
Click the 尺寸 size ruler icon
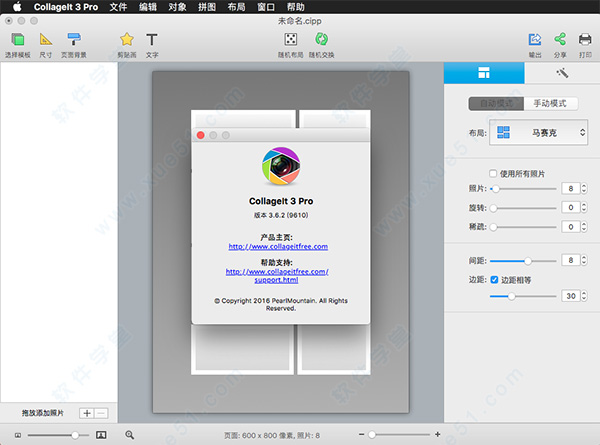[46, 40]
